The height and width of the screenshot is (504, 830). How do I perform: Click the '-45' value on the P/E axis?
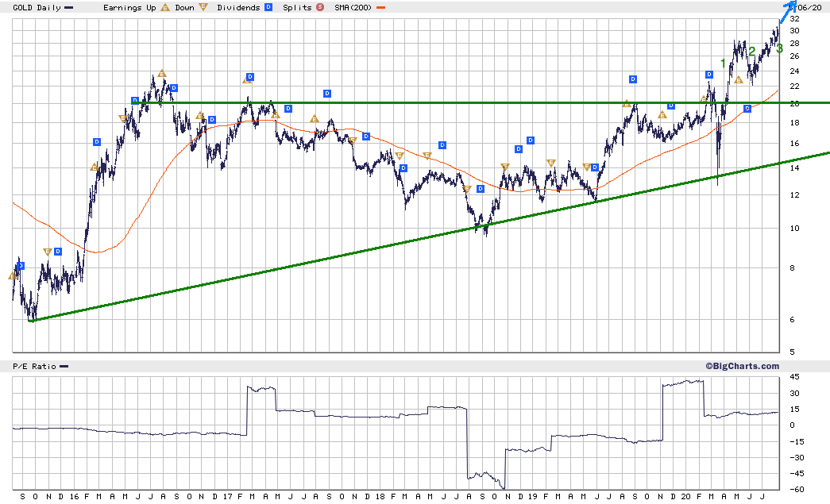(797, 474)
